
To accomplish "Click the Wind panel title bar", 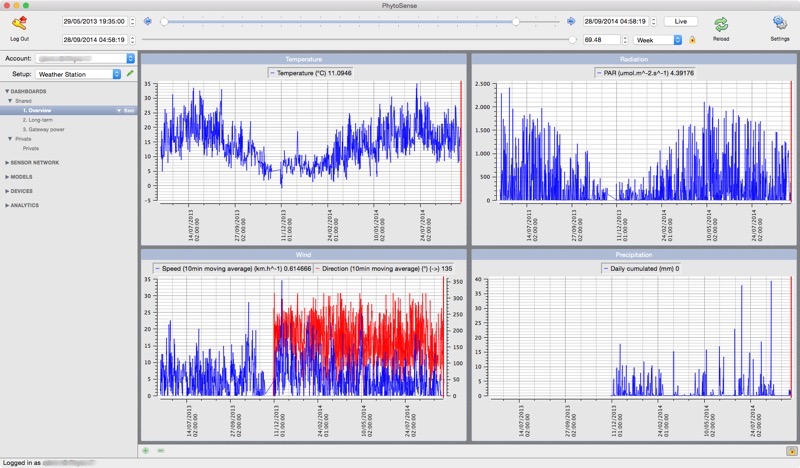I will (x=304, y=255).
